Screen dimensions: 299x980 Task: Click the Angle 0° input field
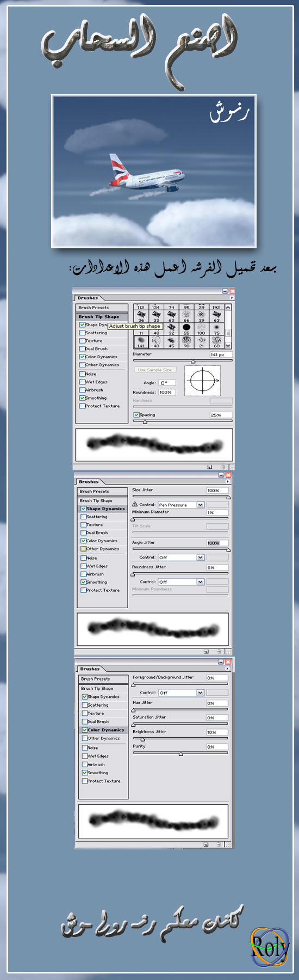(167, 383)
